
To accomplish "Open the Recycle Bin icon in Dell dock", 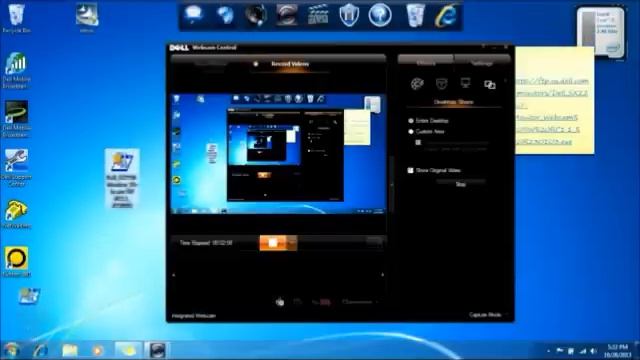I will [416, 15].
